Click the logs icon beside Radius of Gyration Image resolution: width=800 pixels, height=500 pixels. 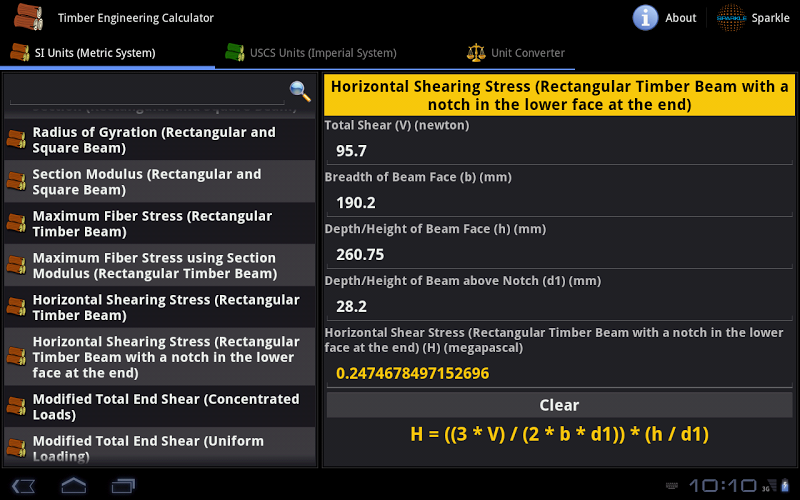[x=16, y=139]
